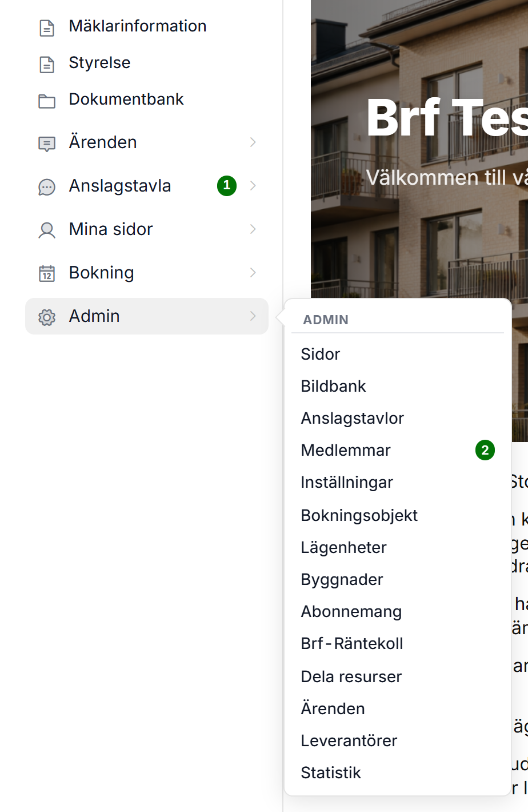
Task: Click the ADMIN submenu header text
Action: [x=326, y=320]
